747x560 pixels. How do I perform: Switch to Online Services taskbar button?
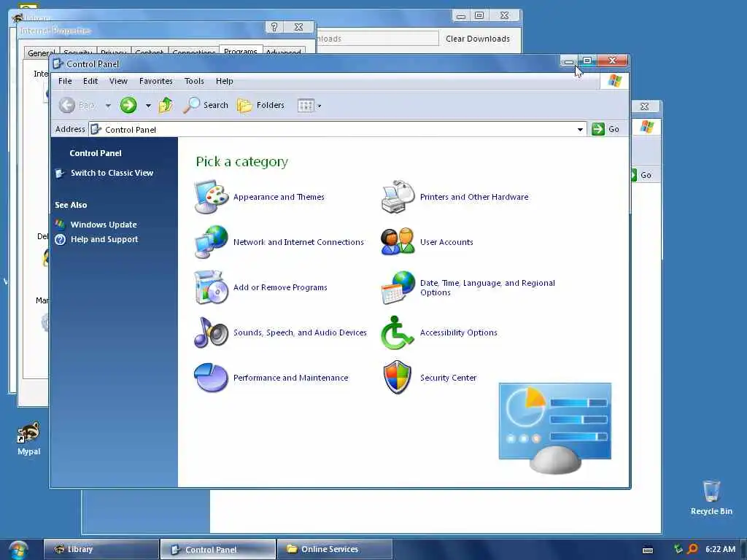click(x=334, y=549)
